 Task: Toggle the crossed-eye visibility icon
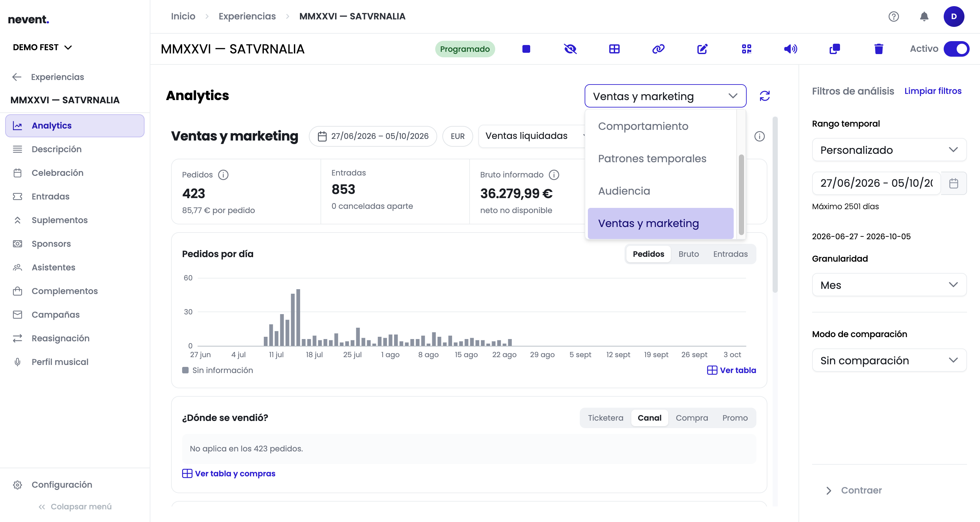[570, 49]
